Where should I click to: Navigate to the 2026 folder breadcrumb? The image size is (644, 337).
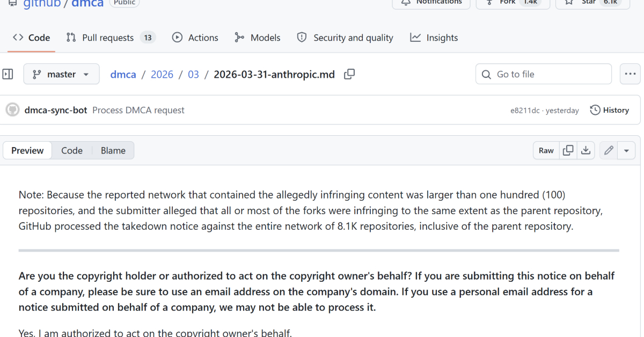[162, 75]
